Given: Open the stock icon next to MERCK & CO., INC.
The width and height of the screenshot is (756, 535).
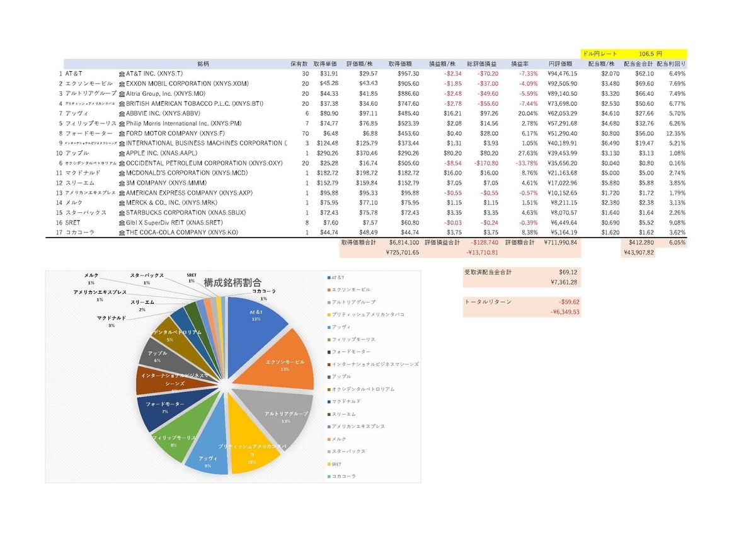Looking at the screenshot, I should coord(122,203).
